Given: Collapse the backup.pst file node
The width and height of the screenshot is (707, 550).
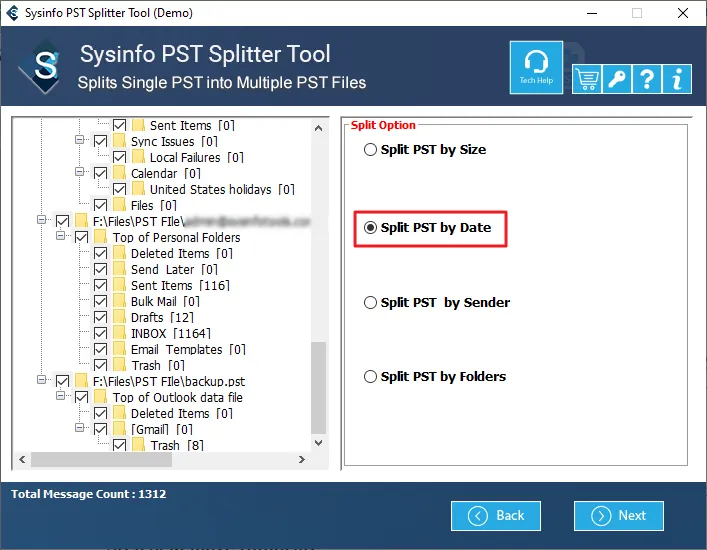Looking at the screenshot, I should (41, 380).
